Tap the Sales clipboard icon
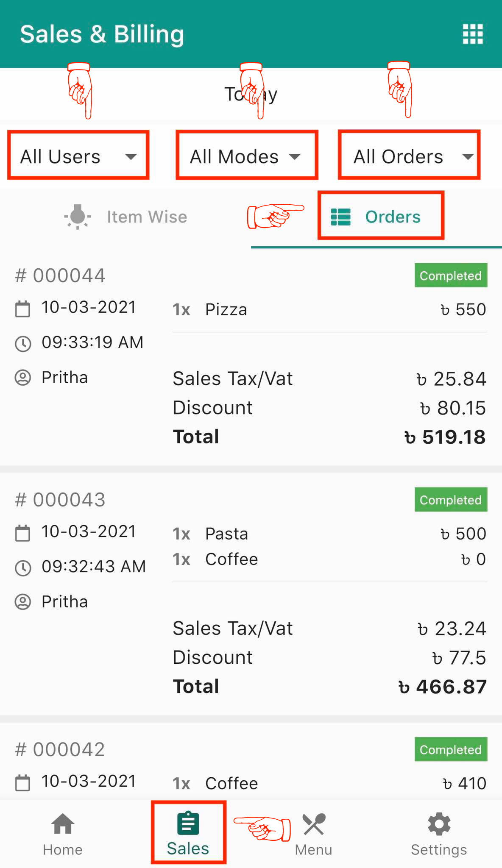This screenshot has width=502, height=868. point(188,824)
